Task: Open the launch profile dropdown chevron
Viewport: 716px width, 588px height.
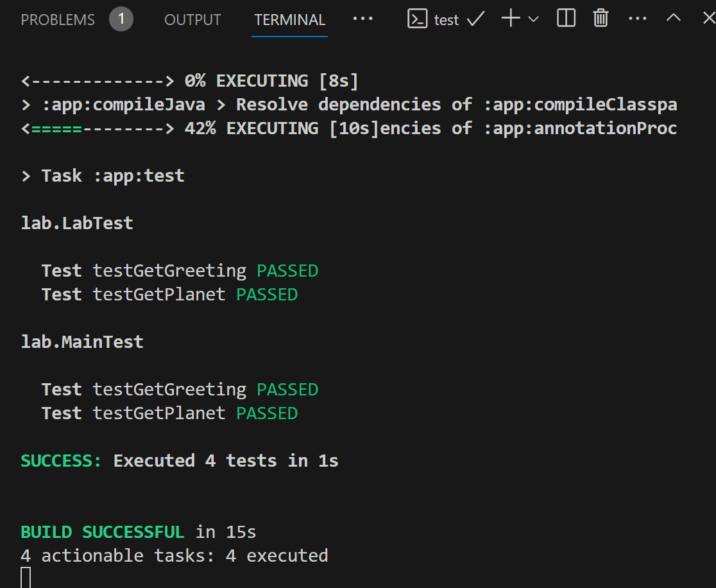Action: (533, 19)
